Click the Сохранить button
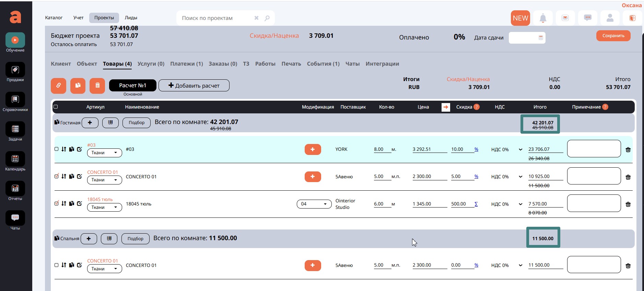This screenshot has width=644, height=291. click(613, 36)
